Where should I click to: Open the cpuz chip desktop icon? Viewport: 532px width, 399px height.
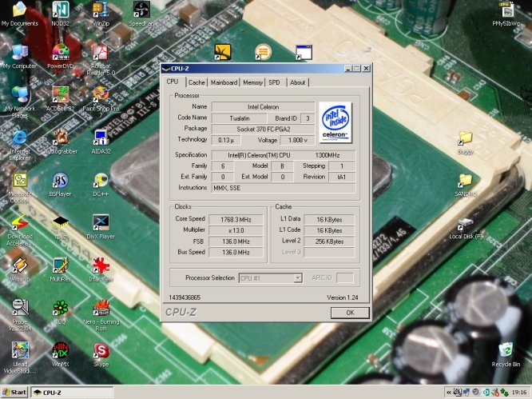61,227
